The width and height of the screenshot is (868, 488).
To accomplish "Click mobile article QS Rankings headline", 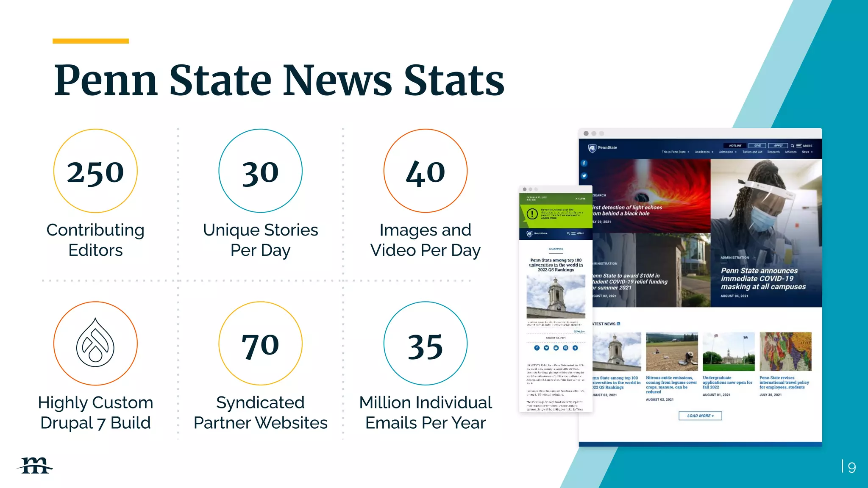I will click(x=556, y=265).
